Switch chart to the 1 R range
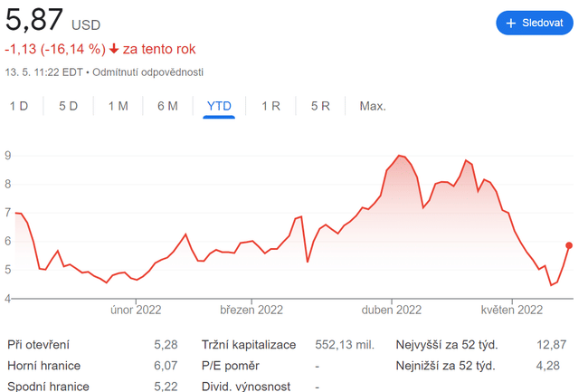 pyautogui.click(x=270, y=106)
